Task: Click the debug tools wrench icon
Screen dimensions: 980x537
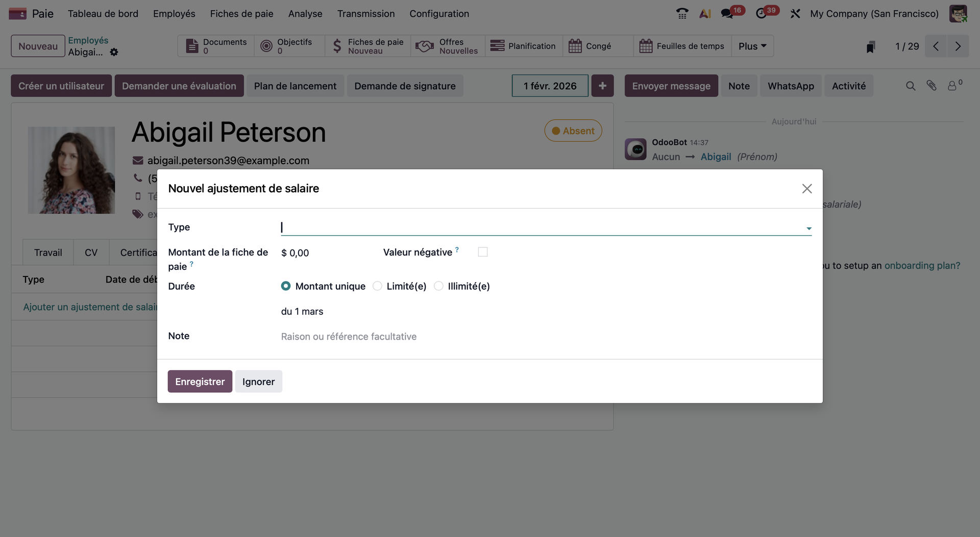Action: pyautogui.click(x=795, y=14)
